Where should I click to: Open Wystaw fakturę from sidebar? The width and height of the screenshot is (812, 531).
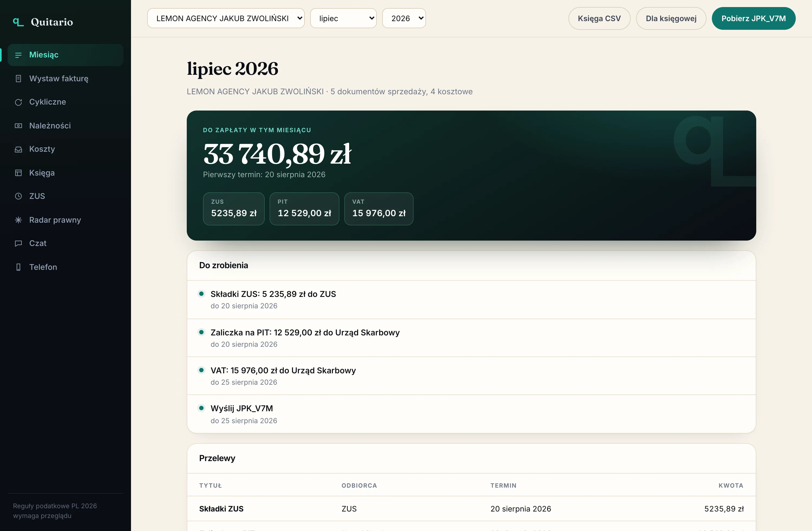[x=66, y=79]
